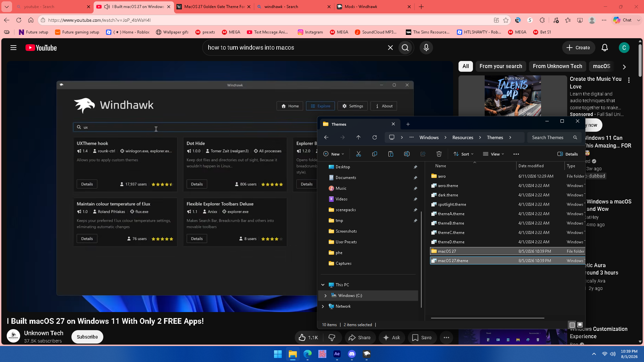Image resolution: width=644 pixels, height=362 pixels.
Task: Cut the selected items in File Explorer
Action: click(x=359, y=154)
